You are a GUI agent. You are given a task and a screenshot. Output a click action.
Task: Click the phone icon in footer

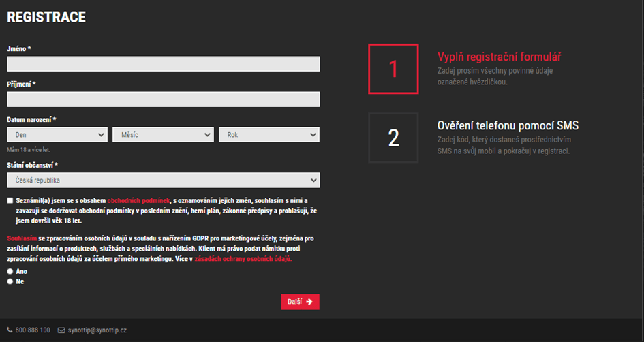click(x=10, y=330)
